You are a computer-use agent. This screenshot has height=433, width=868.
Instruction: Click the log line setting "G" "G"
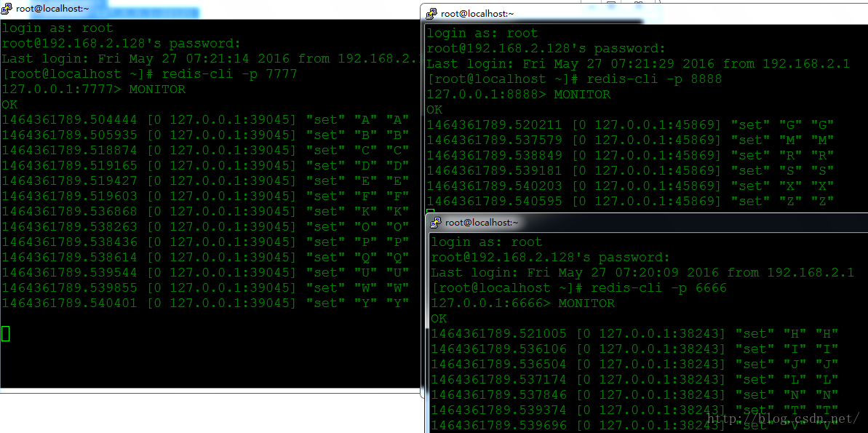[631, 124]
